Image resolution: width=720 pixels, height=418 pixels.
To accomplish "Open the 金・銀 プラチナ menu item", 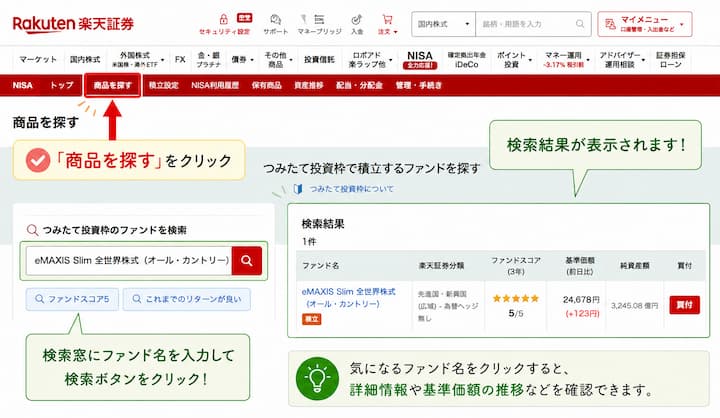I will [208, 60].
